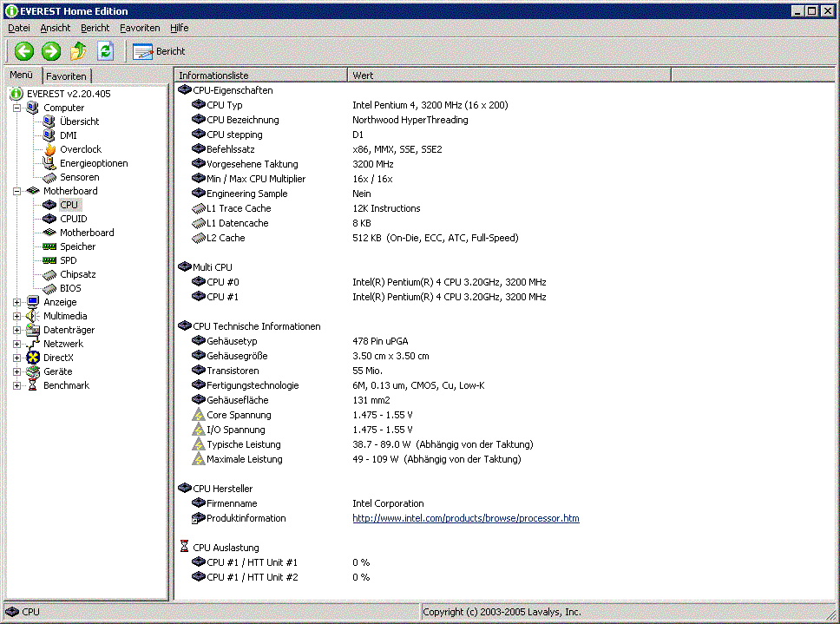
Task: Expand the DirectX tree node
Action: click(17, 358)
